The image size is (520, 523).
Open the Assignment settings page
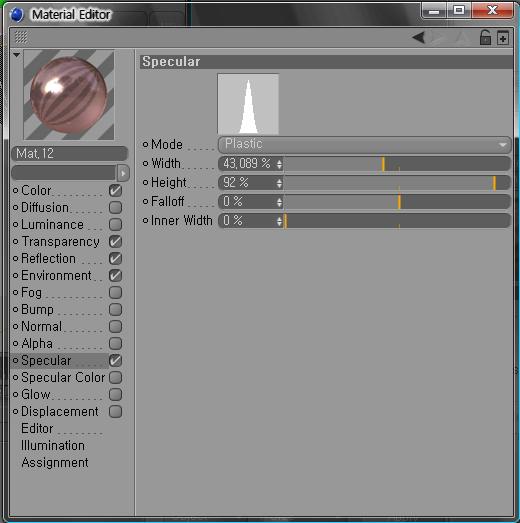click(x=55, y=463)
